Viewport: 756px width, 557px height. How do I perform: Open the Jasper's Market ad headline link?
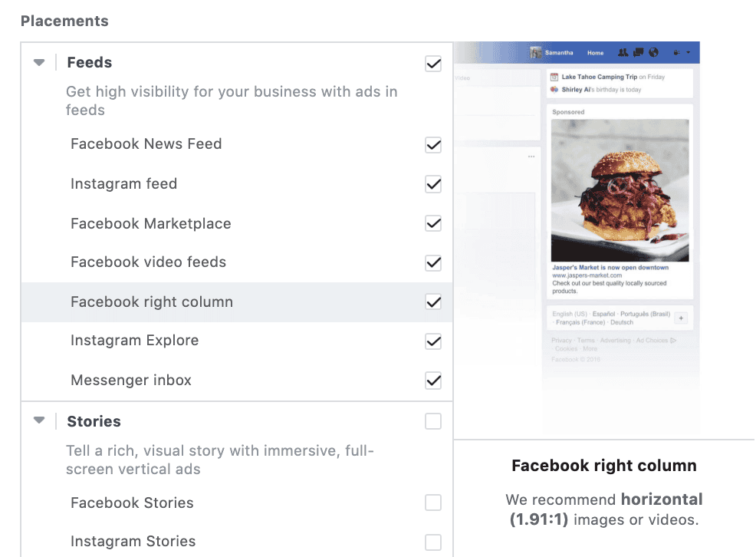pos(610,268)
